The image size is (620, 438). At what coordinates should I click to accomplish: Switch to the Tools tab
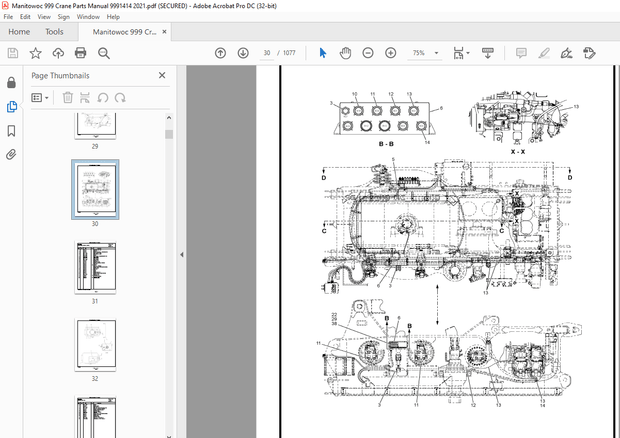coord(54,32)
